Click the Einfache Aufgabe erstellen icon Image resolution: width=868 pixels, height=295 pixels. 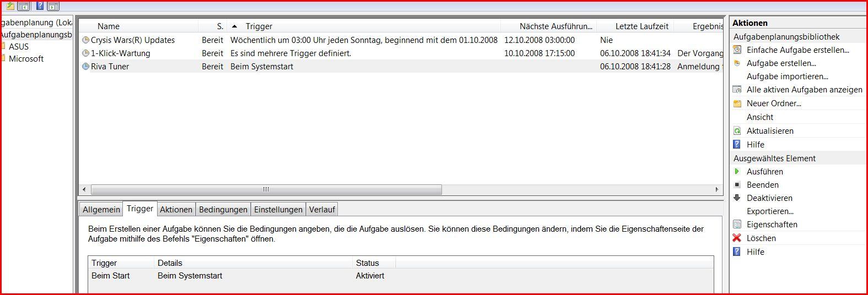(x=737, y=50)
